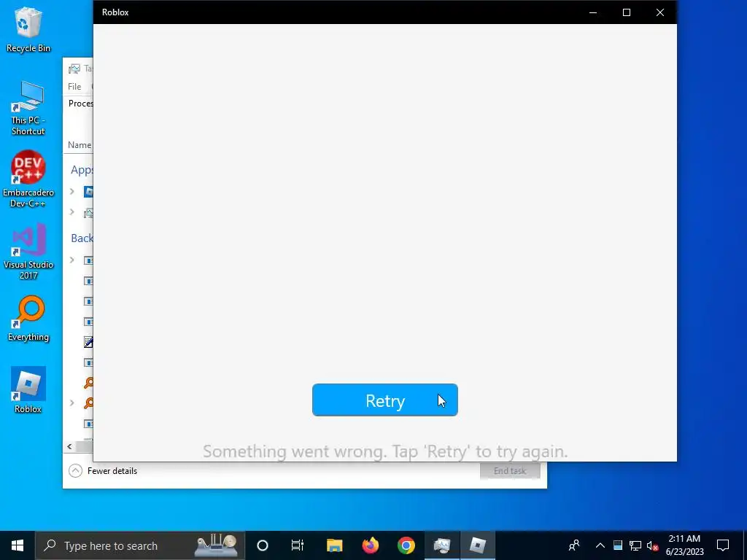Open the Windows Start menu
Screen dimensions: 747x560
point(18,545)
